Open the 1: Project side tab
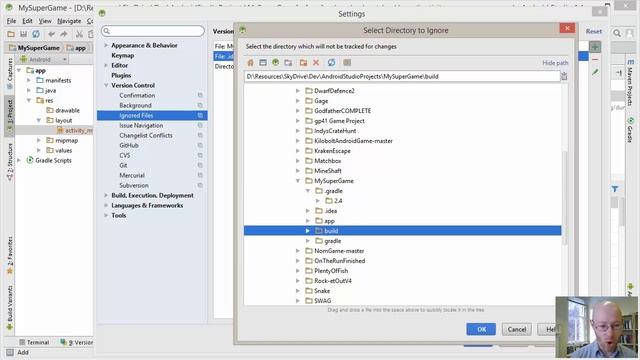The image size is (640, 360). [x=9, y=116]
